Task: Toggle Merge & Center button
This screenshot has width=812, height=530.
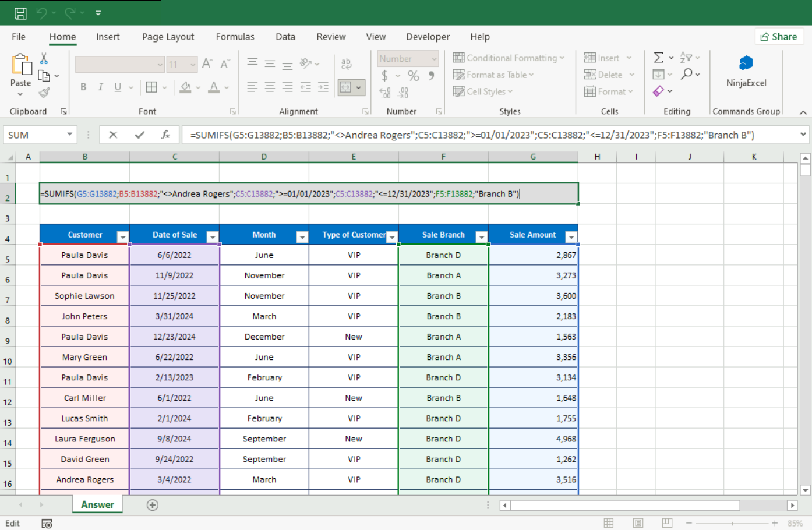Action: pos(346,87)
